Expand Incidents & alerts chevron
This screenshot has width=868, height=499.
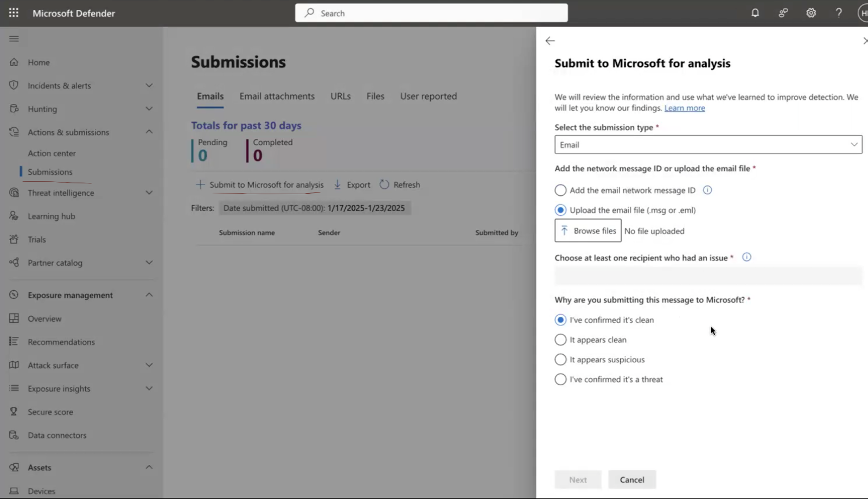pos(149,85)
